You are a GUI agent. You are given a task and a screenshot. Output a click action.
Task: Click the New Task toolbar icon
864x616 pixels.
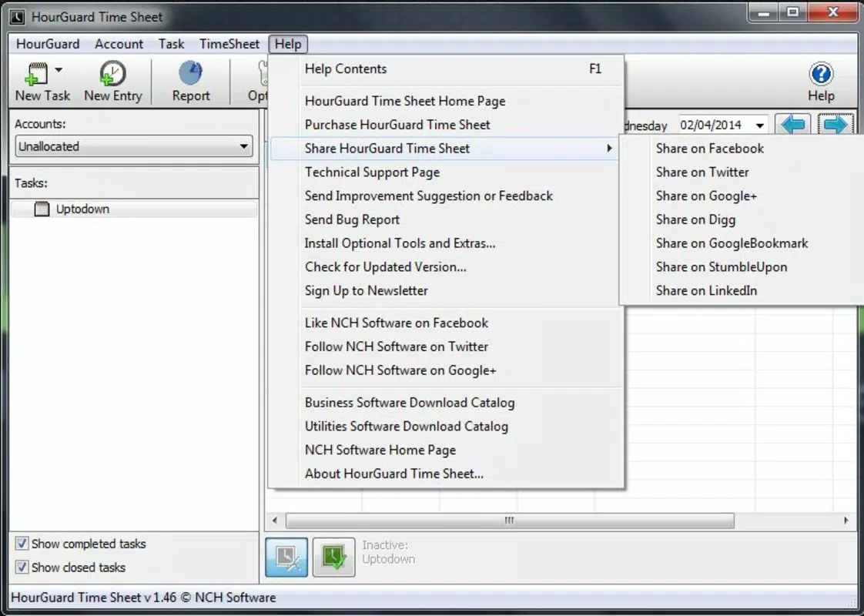[37, 75]
